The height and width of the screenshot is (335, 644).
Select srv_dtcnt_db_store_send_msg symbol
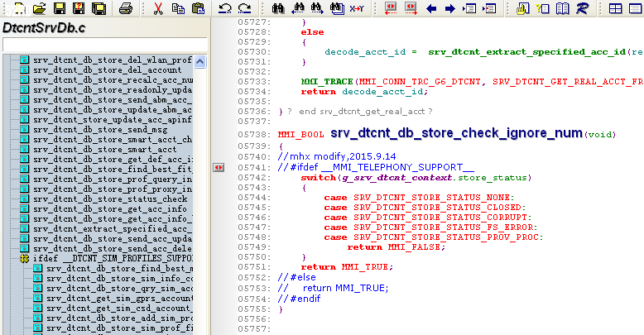100,129
